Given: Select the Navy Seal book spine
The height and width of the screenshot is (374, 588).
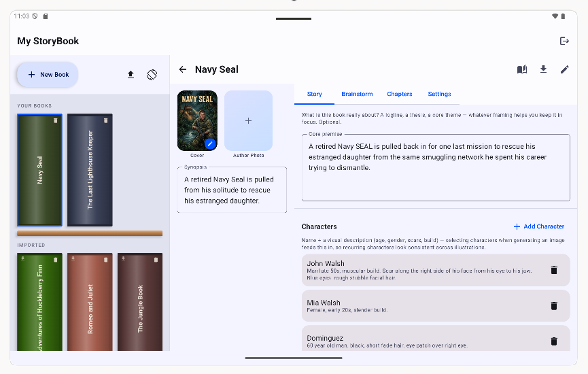Looking at the screenshot, I should [39, 170].
